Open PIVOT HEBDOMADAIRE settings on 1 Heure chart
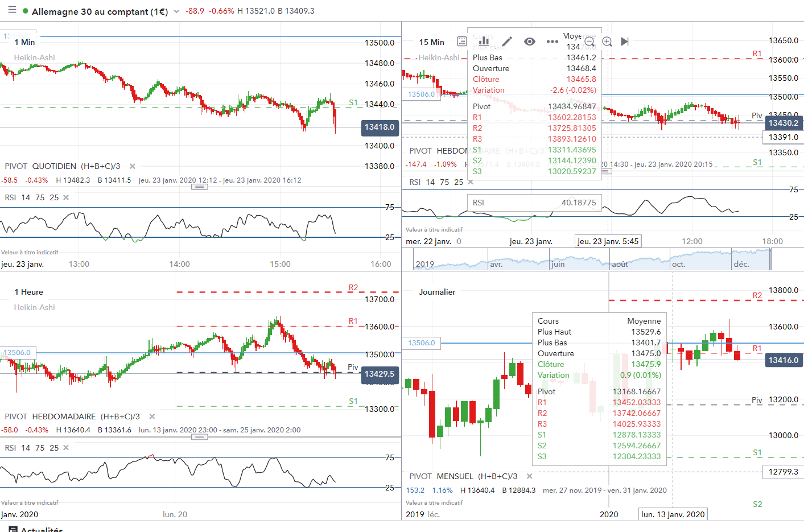Image resolution: width=804 pixels, height=532 pixels. point(72,416)
